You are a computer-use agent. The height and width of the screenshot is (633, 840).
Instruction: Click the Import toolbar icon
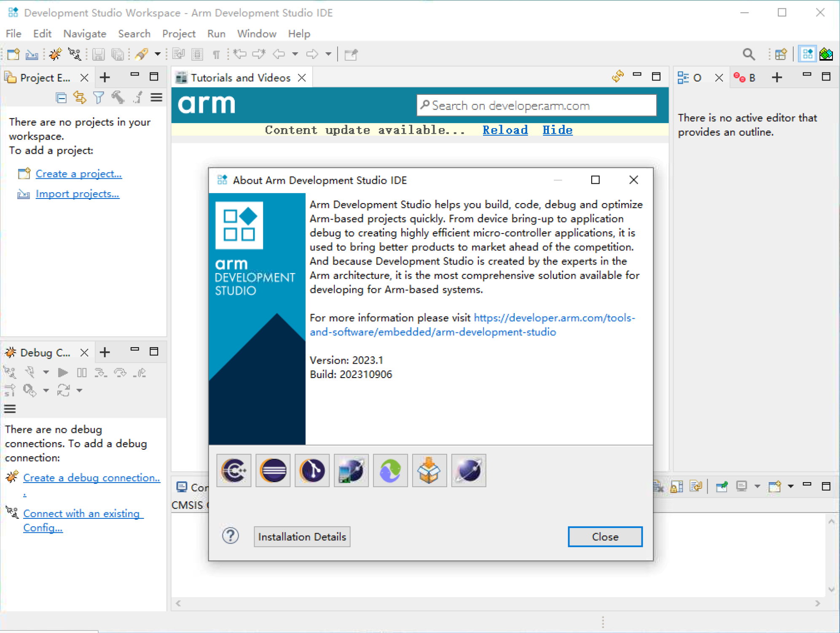coord(32,54)
